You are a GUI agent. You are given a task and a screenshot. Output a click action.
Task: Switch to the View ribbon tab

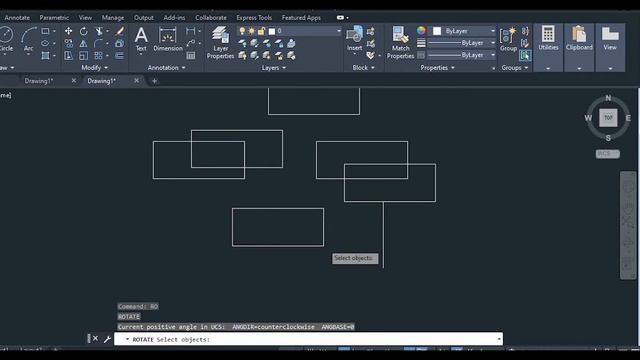[85, 18]
